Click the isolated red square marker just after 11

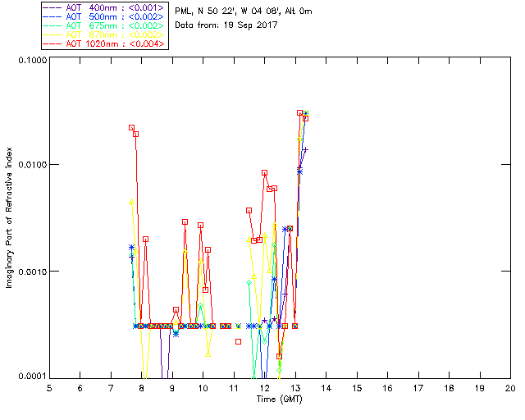(x=238, y=341)
